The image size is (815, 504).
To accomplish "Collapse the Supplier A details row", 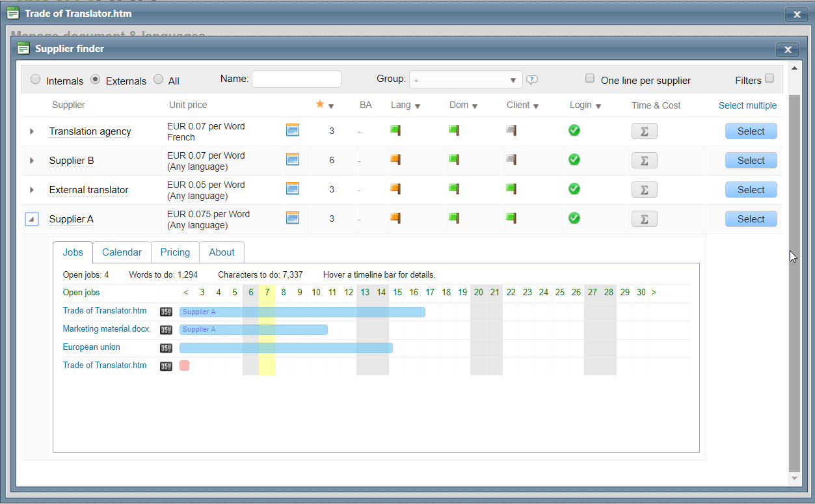I will click(x=31, y=219).
